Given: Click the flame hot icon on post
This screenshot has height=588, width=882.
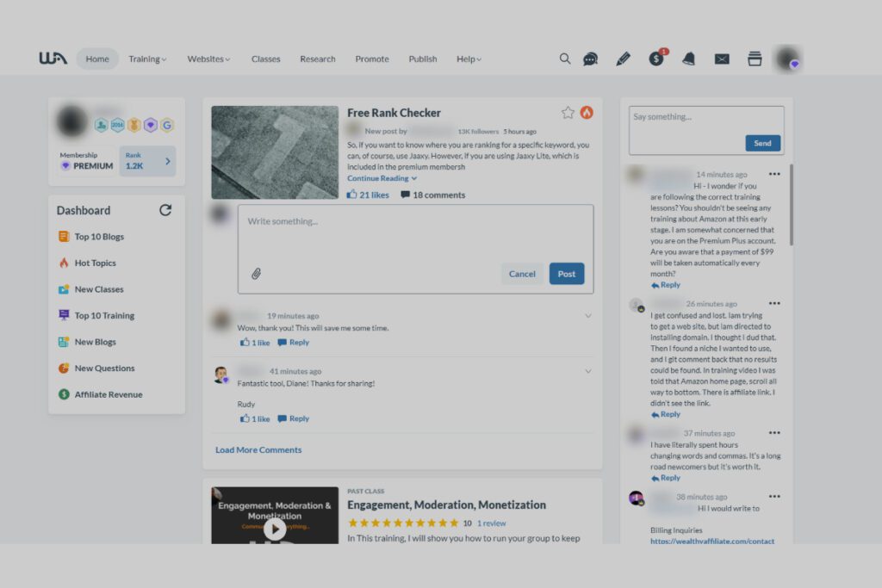Looking at the screenshot, I should click(x=587, y=113).
